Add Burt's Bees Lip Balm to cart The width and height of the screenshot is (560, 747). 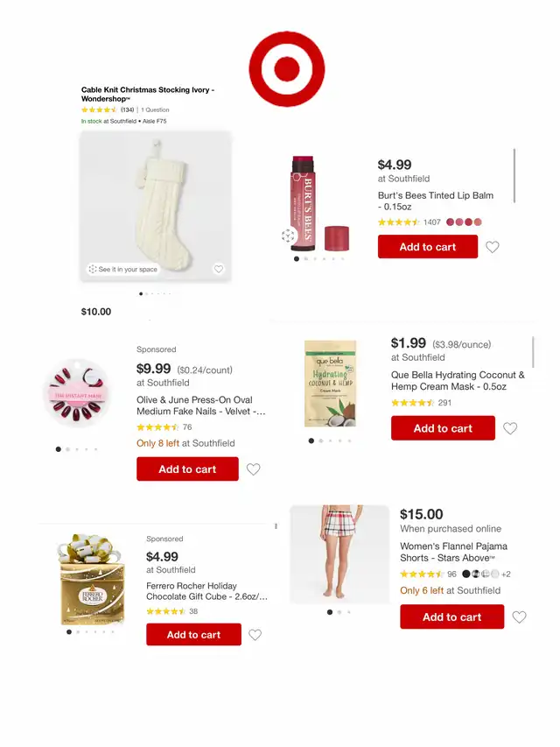(428, 247)
